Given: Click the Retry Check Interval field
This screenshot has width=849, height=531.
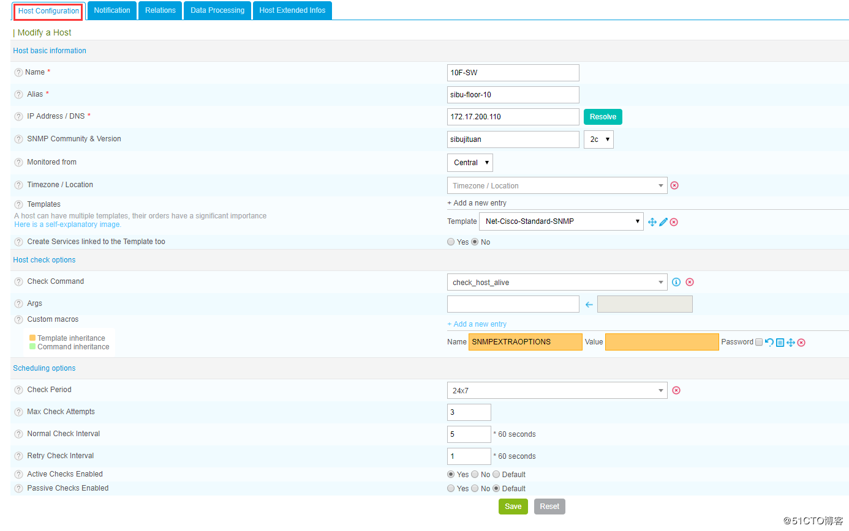Looking at the screenshot, I should [x=469, y=456].
